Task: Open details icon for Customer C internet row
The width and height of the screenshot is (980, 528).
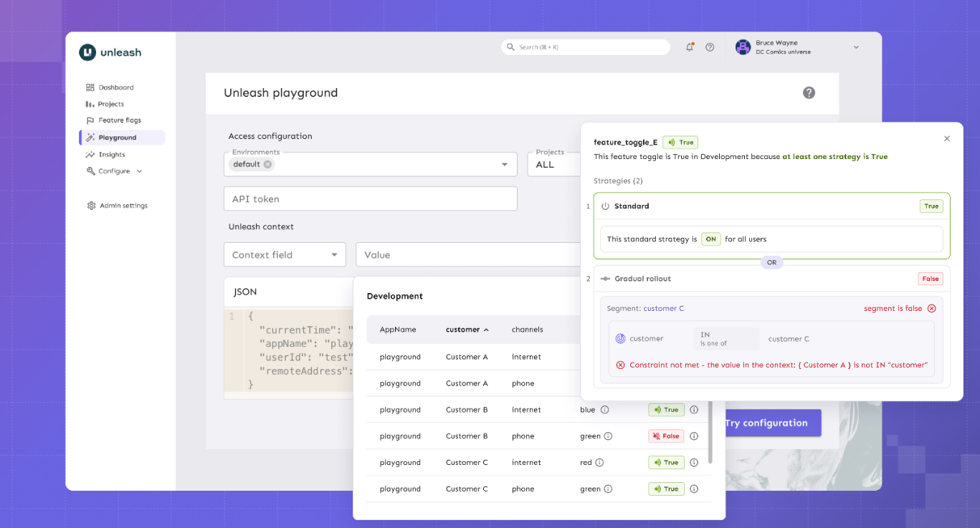Action: 694,463
